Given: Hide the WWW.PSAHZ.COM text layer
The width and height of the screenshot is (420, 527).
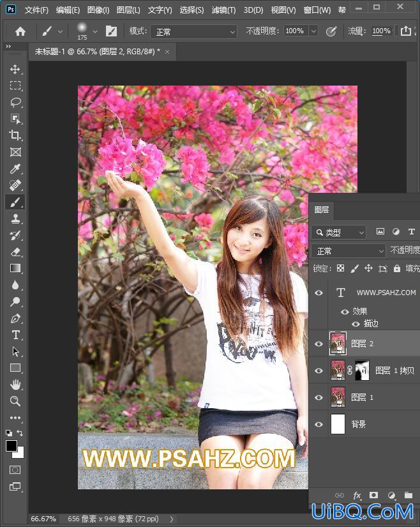Looking at the screenshot, I should [319, 293].
